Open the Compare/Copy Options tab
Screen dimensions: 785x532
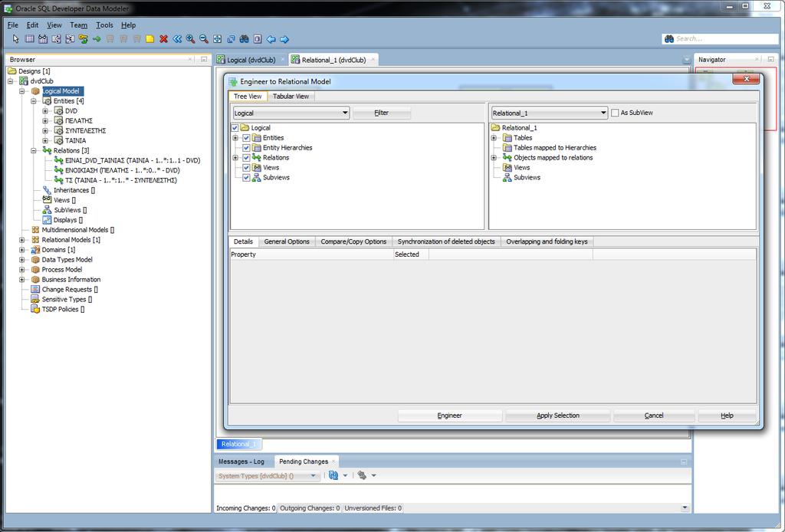tap(353, 241)
